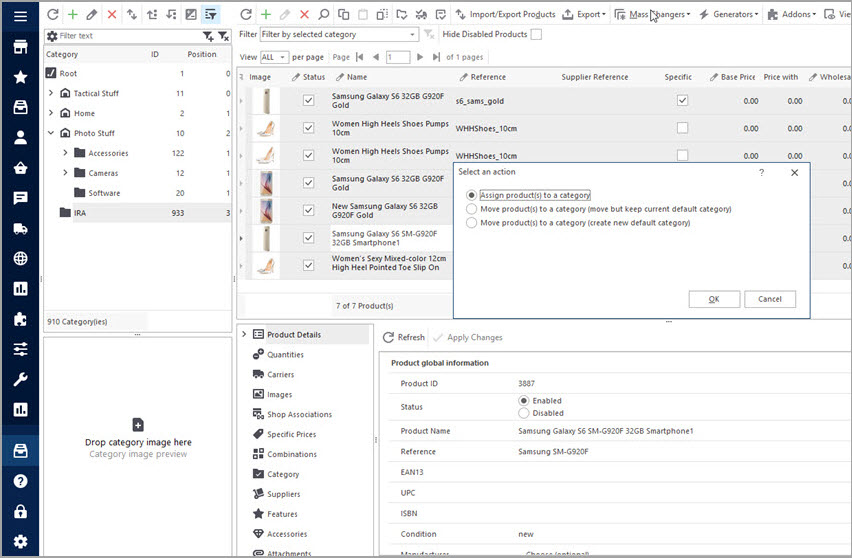The width and height of the screenshot is (852, 558).
Task: Open the padlock icon in the sidebar
Action: (20, 511)
